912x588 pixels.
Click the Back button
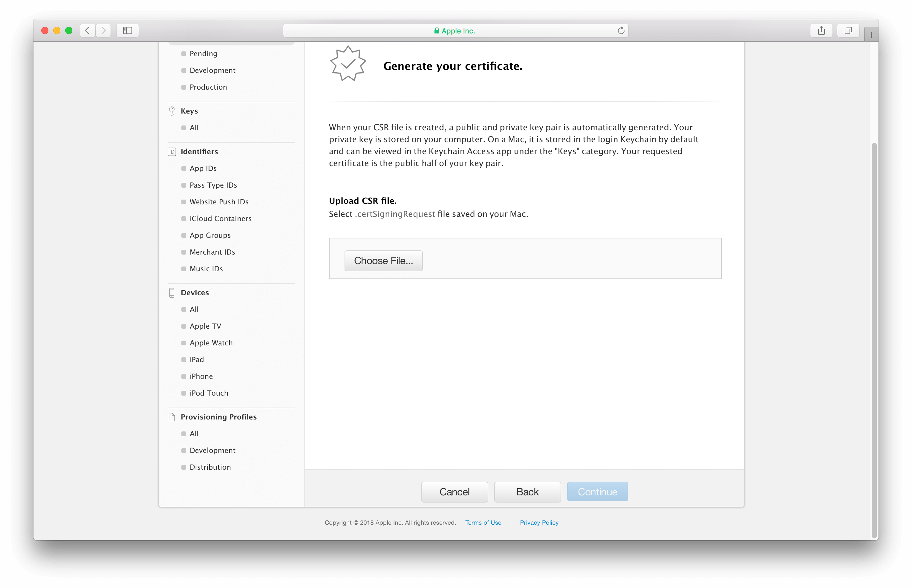click(x=527, y=492)
